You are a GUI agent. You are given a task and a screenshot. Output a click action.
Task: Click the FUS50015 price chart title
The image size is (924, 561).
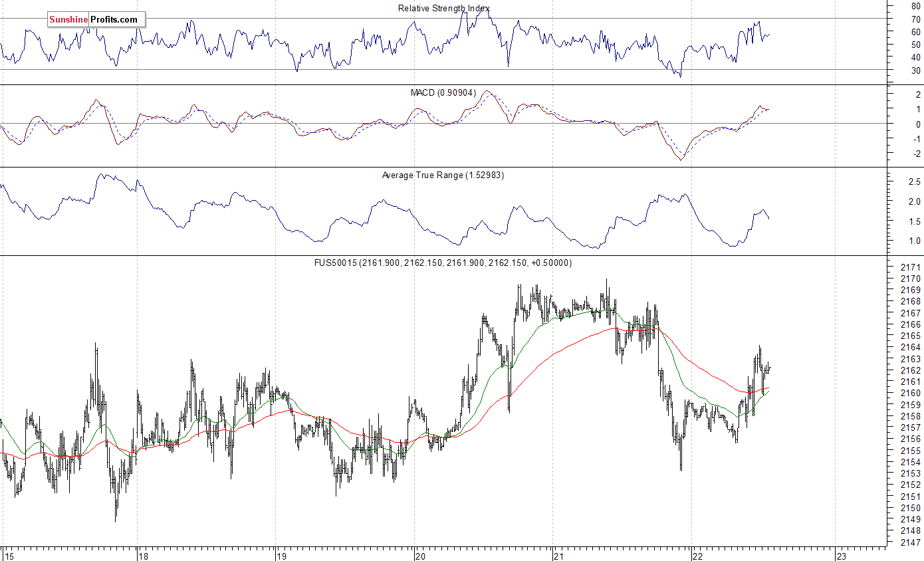tap(443, 263)
